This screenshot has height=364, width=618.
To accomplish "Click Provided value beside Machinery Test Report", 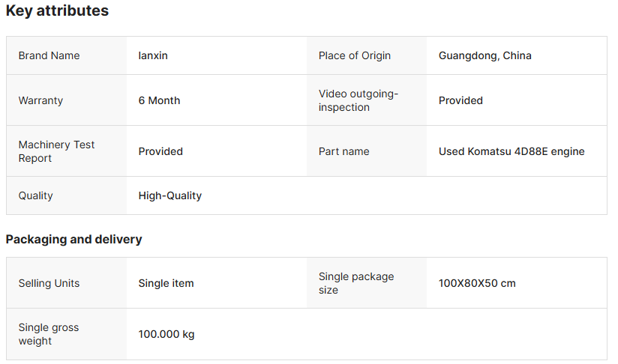I will (x=160, y=151).
